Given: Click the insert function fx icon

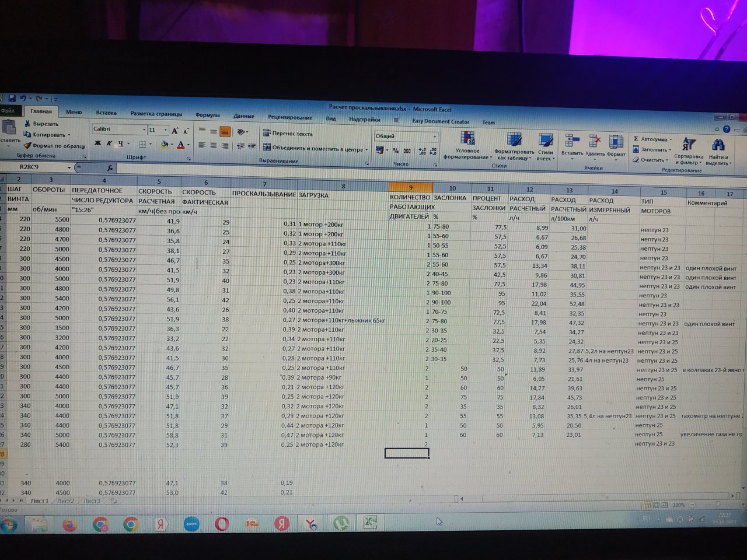Looking at the screenshot, I should (110, 168).
